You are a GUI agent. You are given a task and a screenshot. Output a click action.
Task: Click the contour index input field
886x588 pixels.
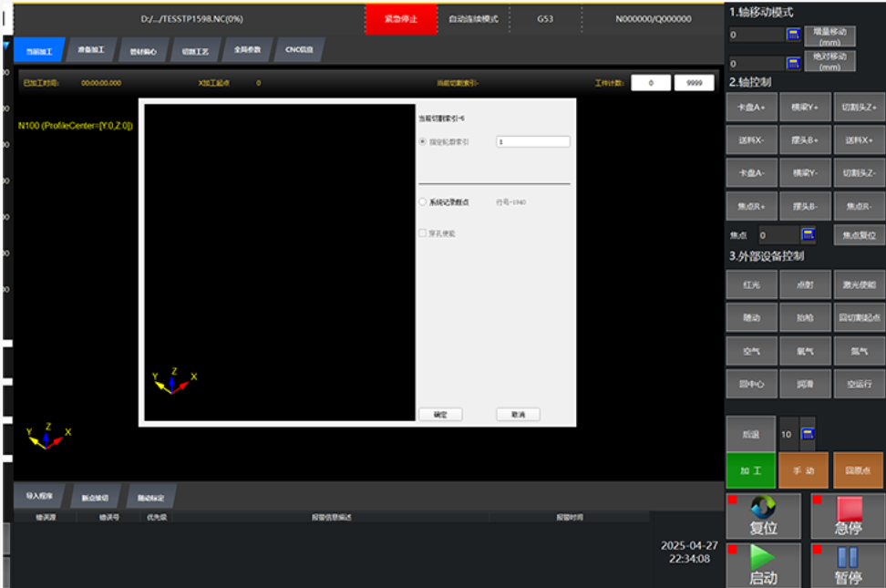pyautogui.click(x=532, y=142)
